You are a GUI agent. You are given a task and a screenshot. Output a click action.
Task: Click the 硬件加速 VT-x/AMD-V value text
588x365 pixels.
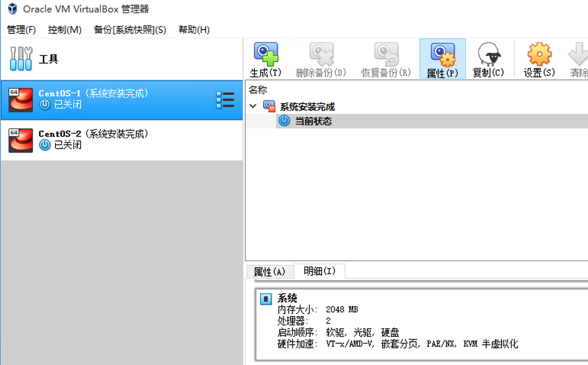coord(422,344)
